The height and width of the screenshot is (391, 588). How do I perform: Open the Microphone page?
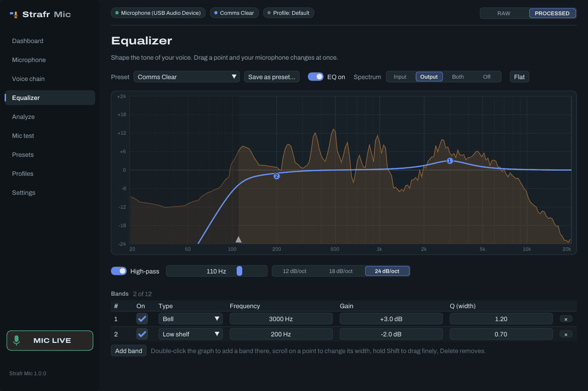(50, 60)
